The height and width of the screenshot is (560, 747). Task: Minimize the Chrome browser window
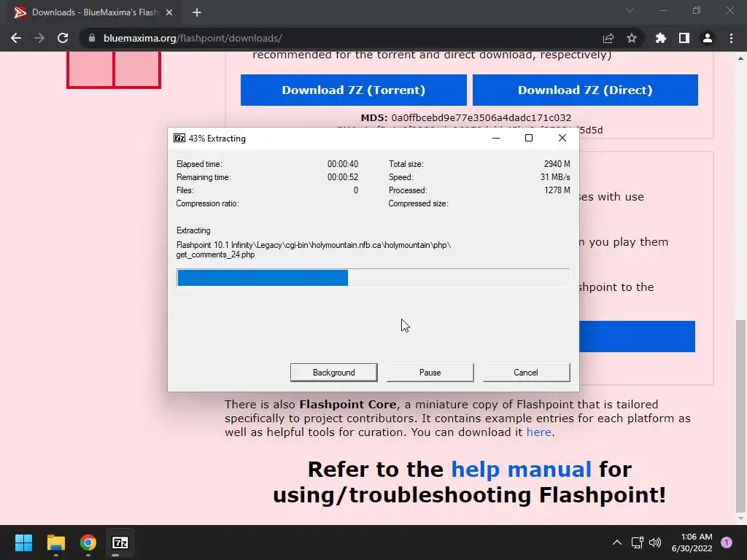pos(662,10)
